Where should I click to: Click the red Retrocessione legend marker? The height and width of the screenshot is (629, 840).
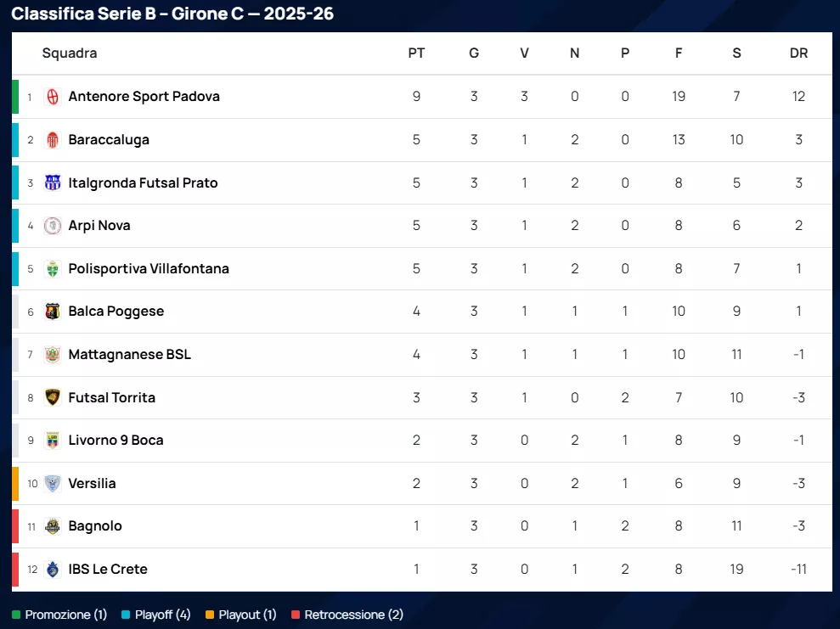(x=296, y=615)
